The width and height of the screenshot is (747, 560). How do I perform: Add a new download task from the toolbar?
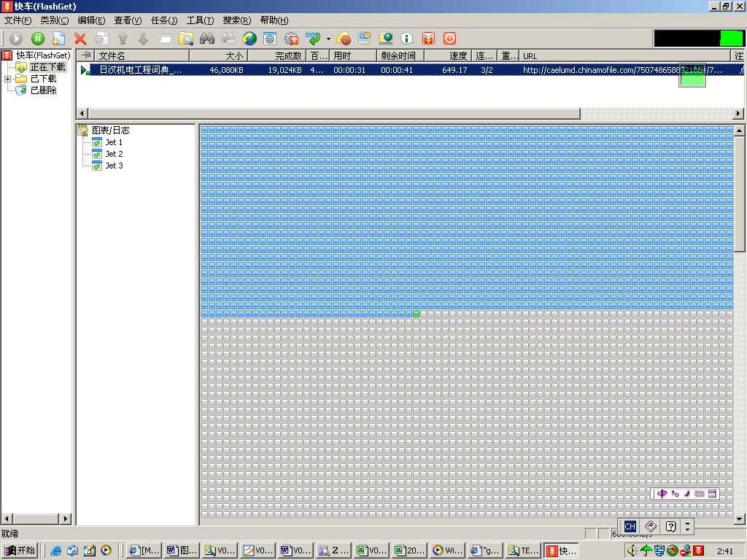point(58,39)
